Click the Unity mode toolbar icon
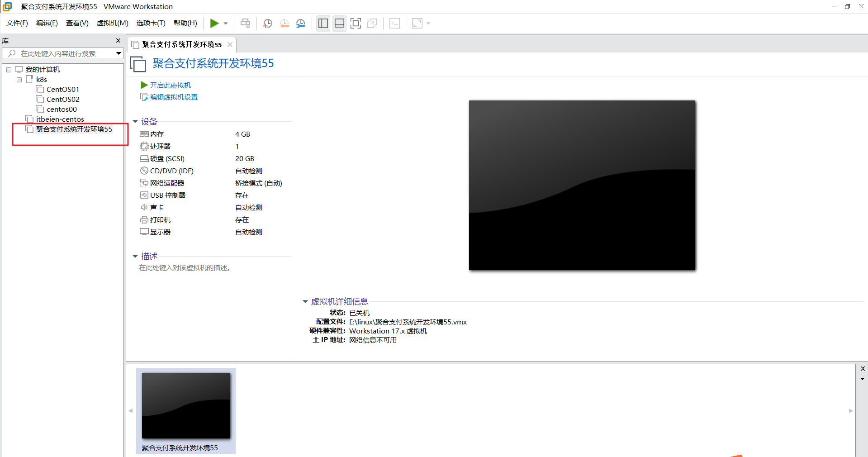This screenshot has height=457, width=868. tap(372, 24)
